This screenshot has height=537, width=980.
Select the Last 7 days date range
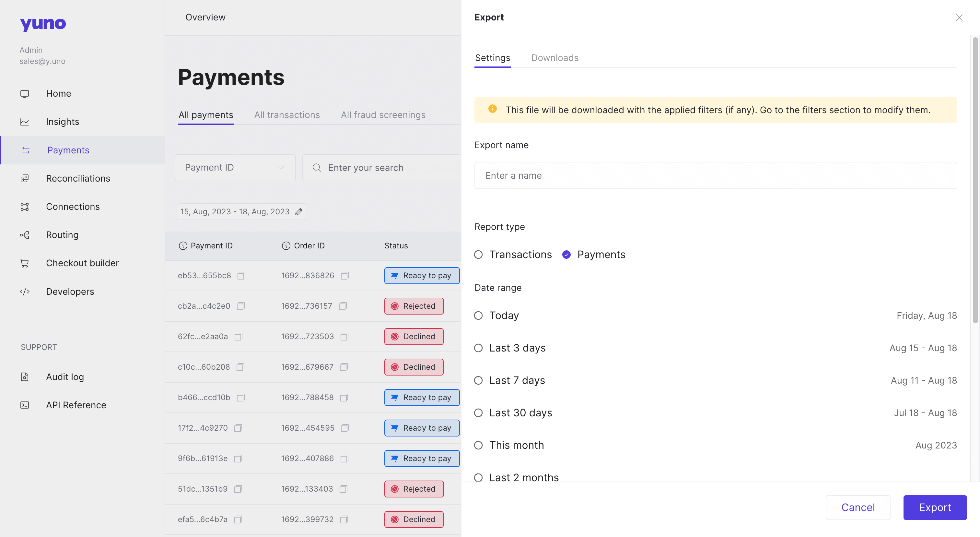tap(478, 380)
